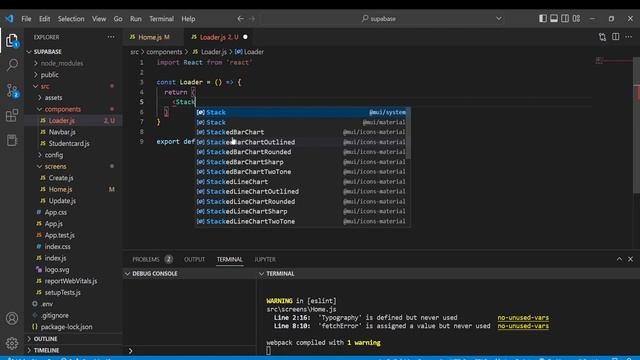The image size is (640, 360).
Task: Collapse the Debug Console section
Action: (x=190, y=273)
